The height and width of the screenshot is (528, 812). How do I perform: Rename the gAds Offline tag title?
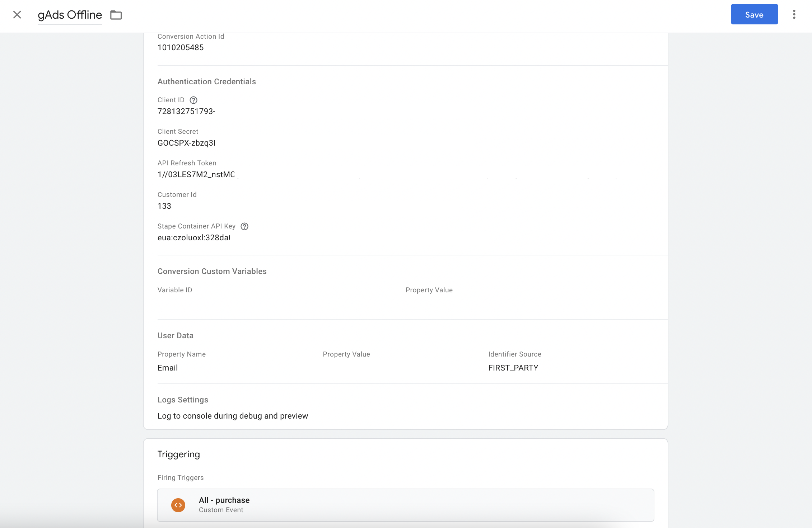coord(69,15)
